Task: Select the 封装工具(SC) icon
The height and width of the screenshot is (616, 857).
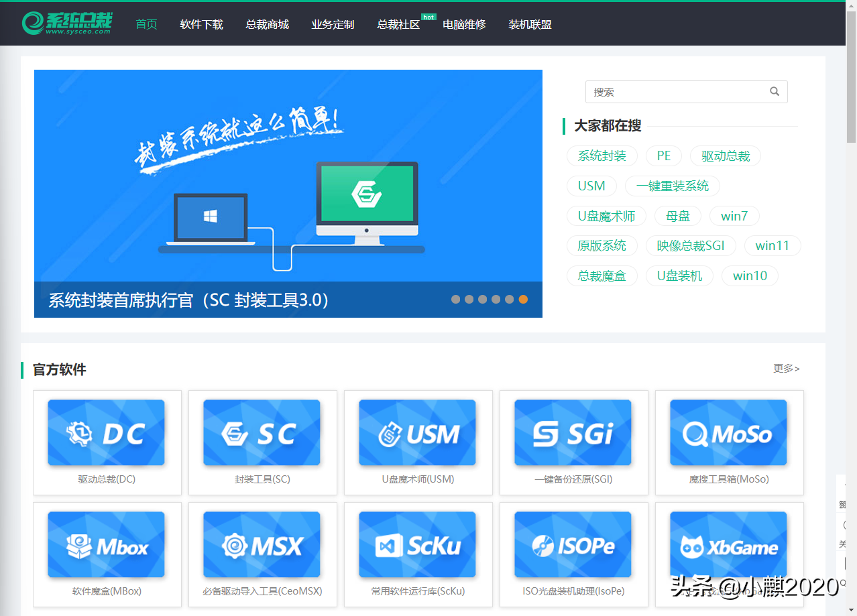Action: point(262,432)
